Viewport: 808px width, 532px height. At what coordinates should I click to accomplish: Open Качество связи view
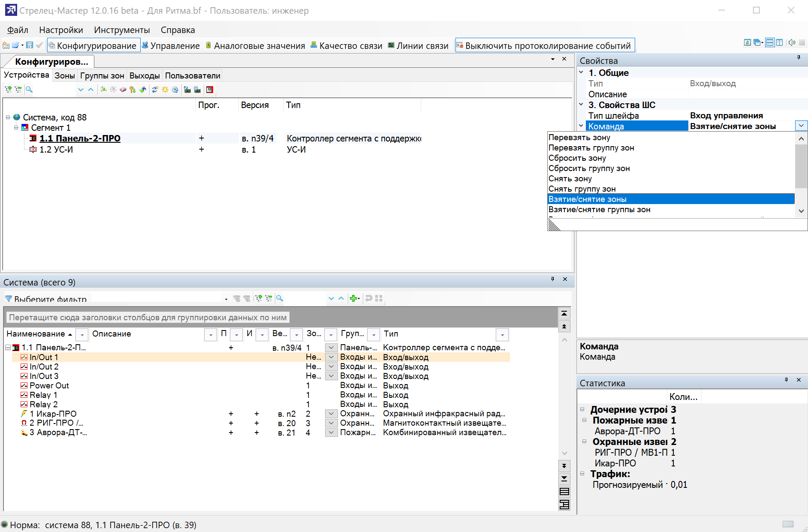tap(346, 45)
